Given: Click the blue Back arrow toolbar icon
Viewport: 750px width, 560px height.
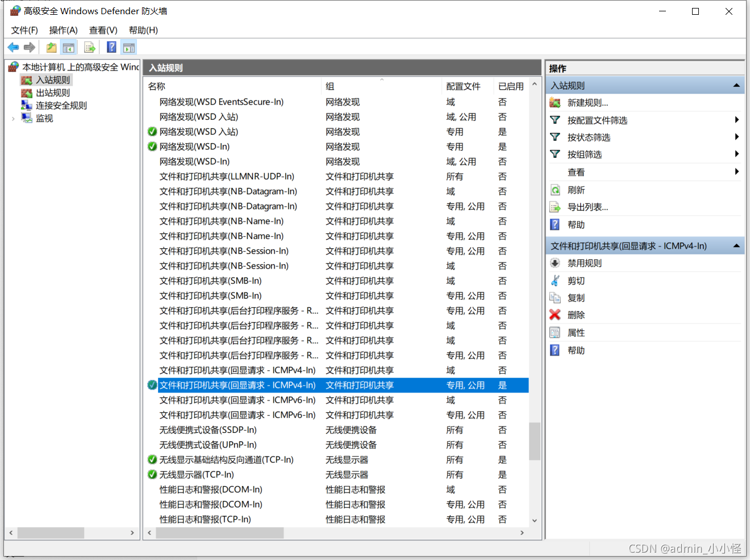Looking at the screenshot, I should pos(13,47).
